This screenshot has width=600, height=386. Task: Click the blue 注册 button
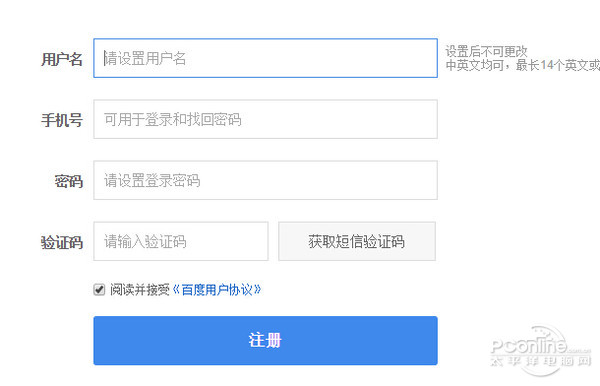[x=265, y=340]
